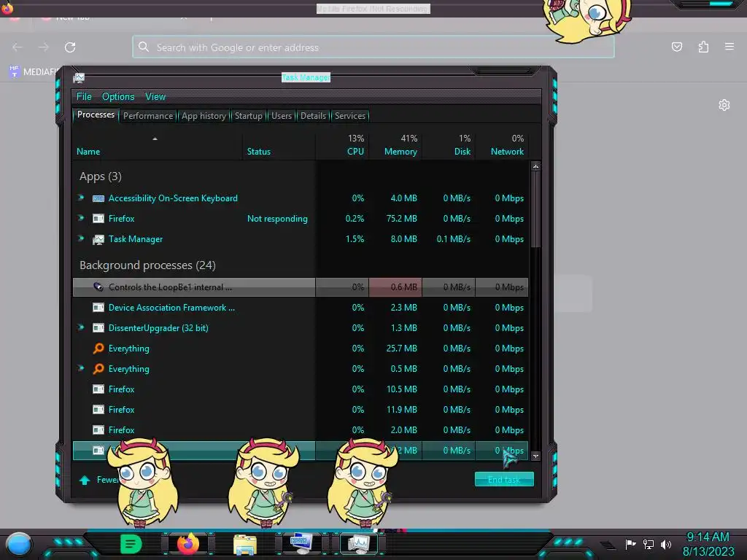Switch to the Performance tab
Screen dimensions: 747x560
pyautogui.click(x=148, y=116)
